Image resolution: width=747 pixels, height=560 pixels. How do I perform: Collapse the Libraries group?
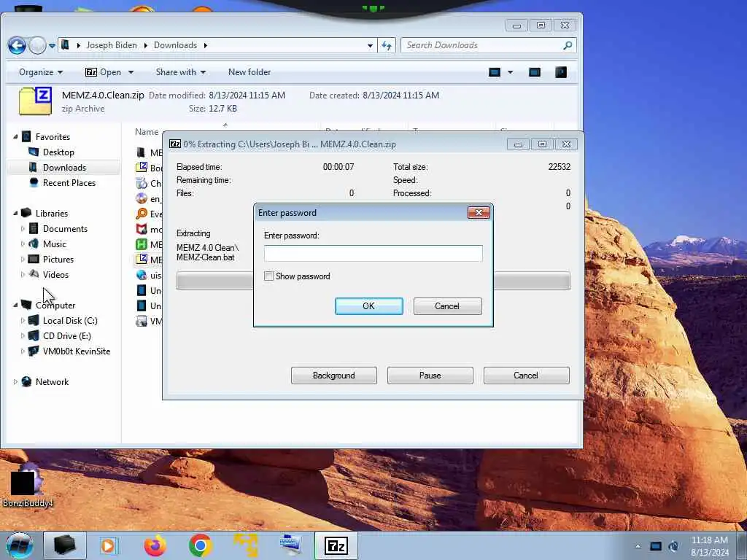pos(15,214)
